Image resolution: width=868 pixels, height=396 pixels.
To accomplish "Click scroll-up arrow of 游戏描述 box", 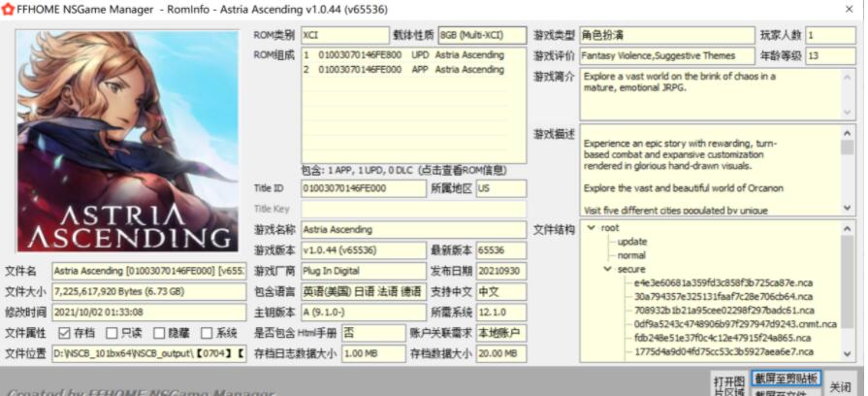I will pos(848,132).
